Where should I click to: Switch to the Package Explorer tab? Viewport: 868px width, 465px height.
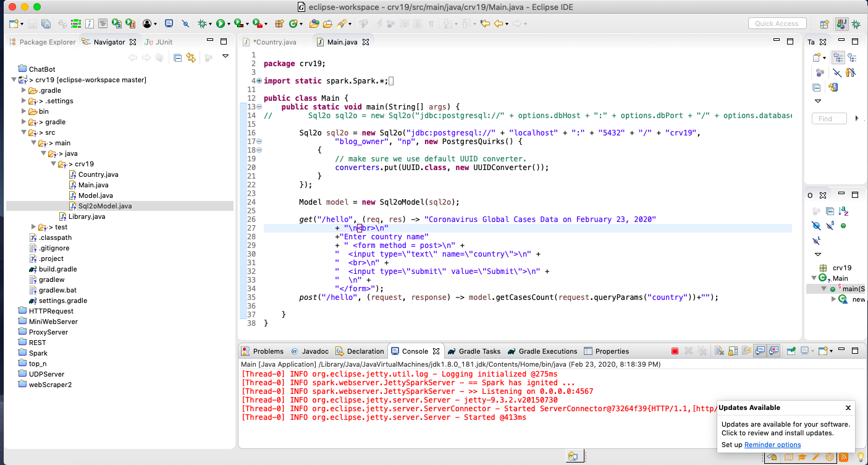pyautogui.click(x=43, y=42)
